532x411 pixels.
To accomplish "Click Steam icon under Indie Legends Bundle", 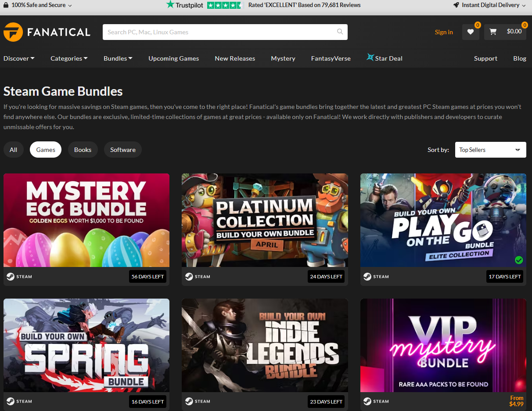I will (189, 401).
